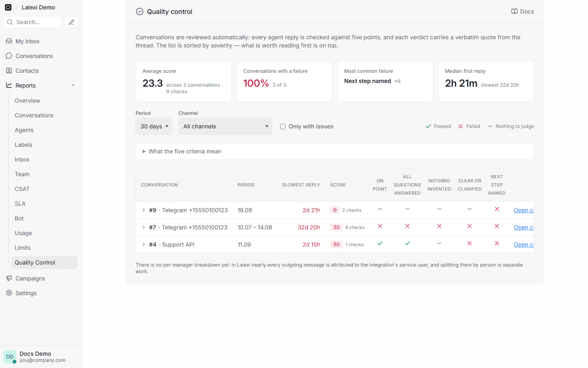588x368 pixels.
Task: Click the Settings gear icon in sidebar
Action: pos(9,293)
